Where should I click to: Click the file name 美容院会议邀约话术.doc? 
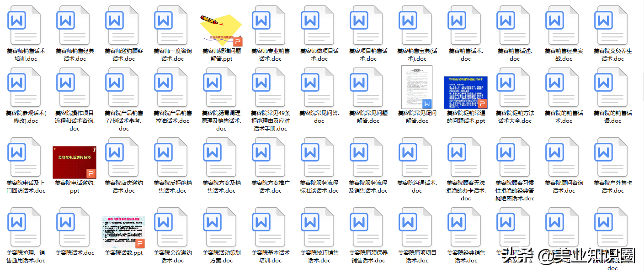(x=172, y=256)
